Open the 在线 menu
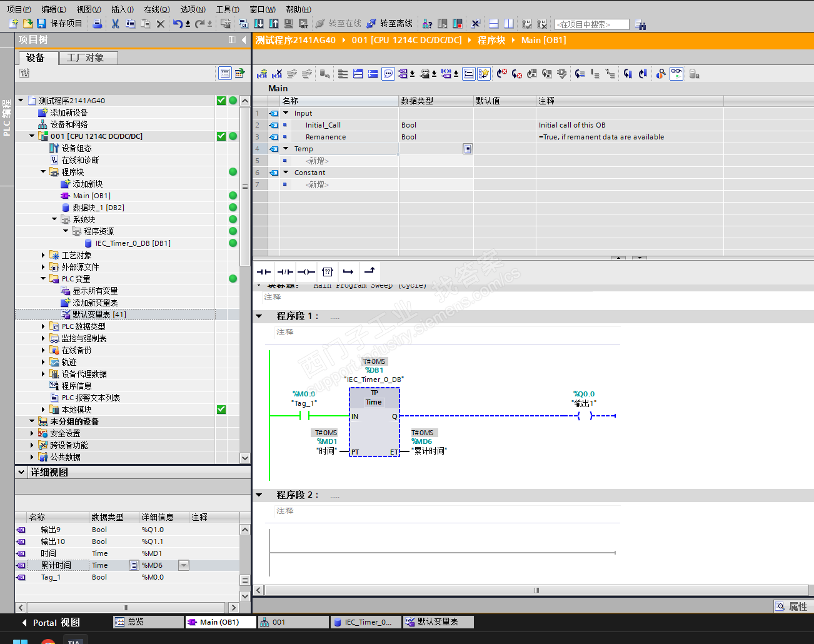Screen dimensions: 814x644 [x=157, y=9]
